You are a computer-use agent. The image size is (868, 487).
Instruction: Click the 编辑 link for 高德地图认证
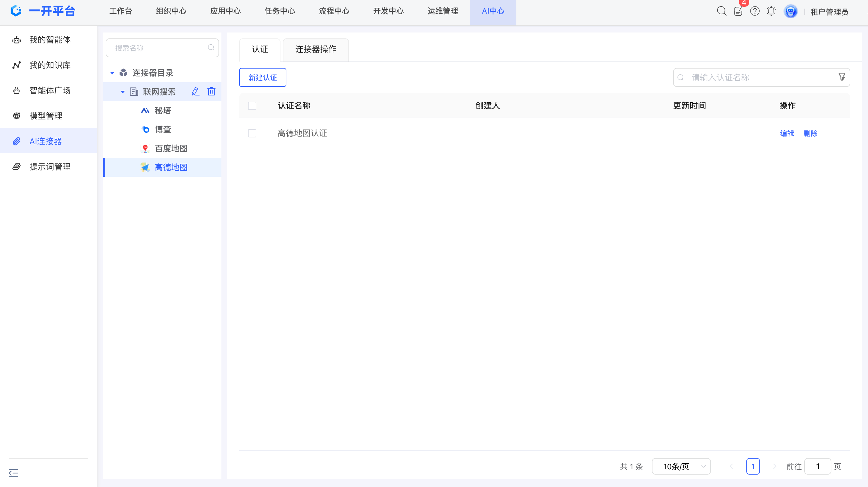click(x=787, y=133)
